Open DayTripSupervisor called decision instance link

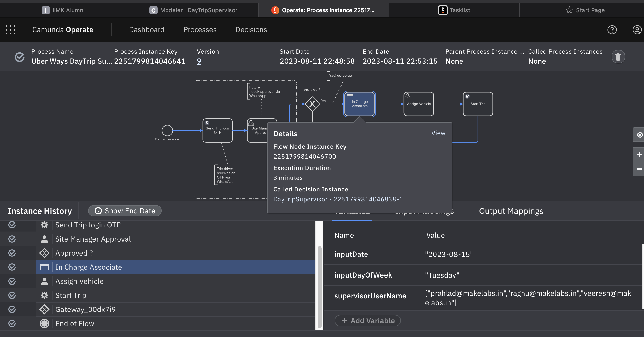(x=338, y=199)
